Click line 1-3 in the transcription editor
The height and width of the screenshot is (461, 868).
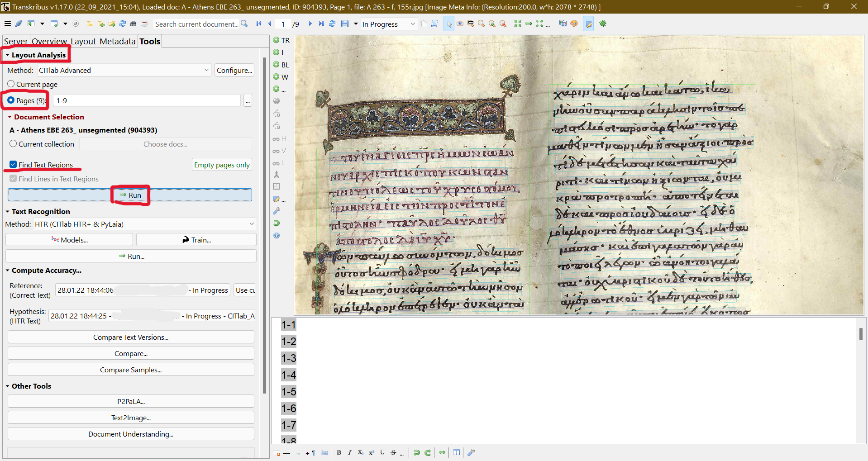point(288,358)
